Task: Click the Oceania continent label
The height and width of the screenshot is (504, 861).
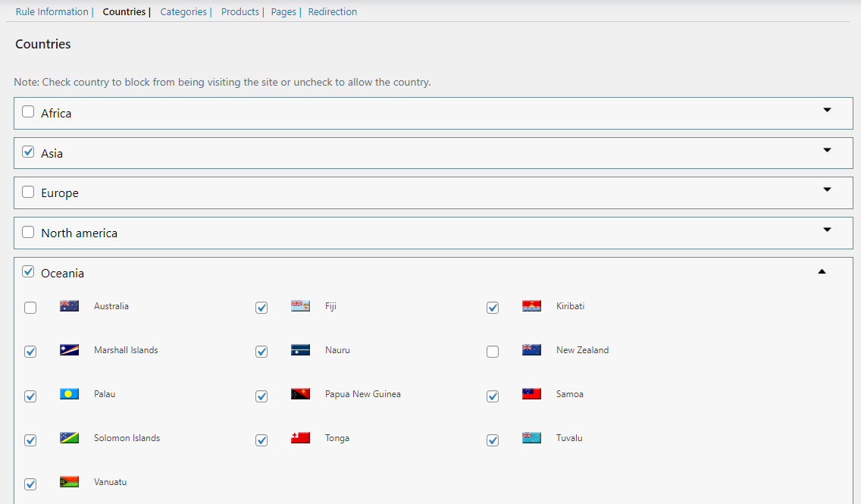Action: coord(62,273)
